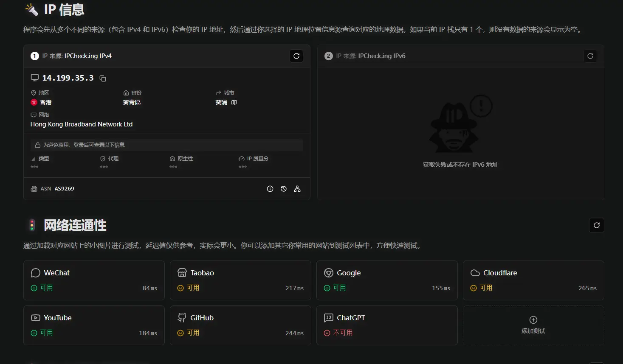
Task: Open the Taobao connectivity card
Action: coord(240,280)
